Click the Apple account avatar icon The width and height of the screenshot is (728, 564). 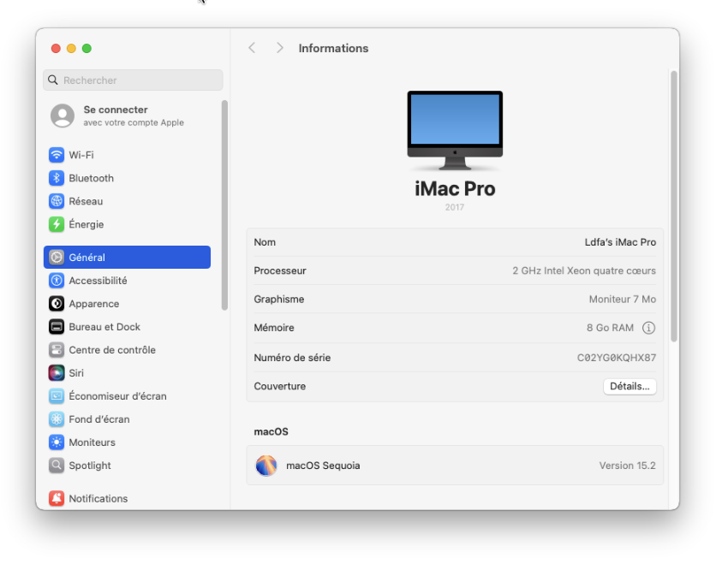pyautogui.click(x=63, y=116)
